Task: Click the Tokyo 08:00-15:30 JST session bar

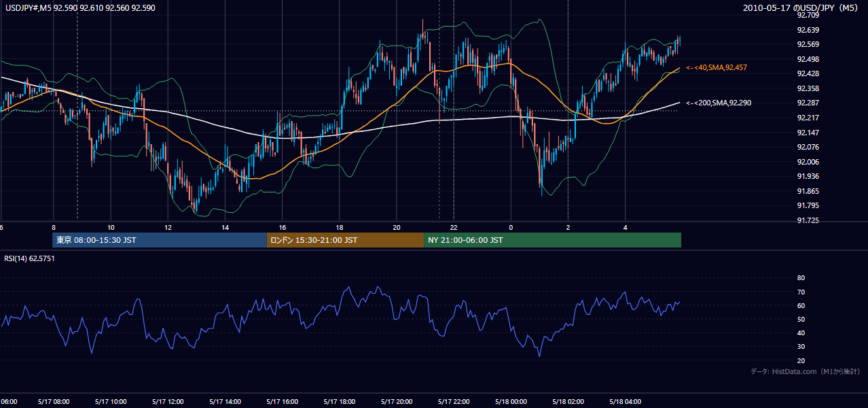Action: (x=160, y=240)
